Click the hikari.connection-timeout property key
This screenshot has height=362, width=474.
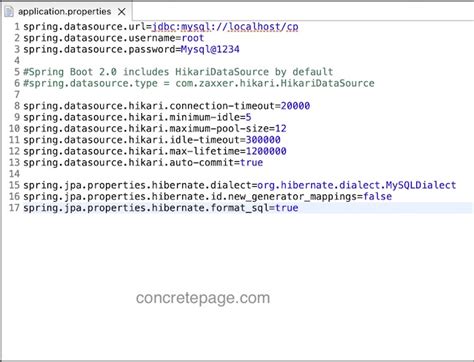tap(149, 106)
